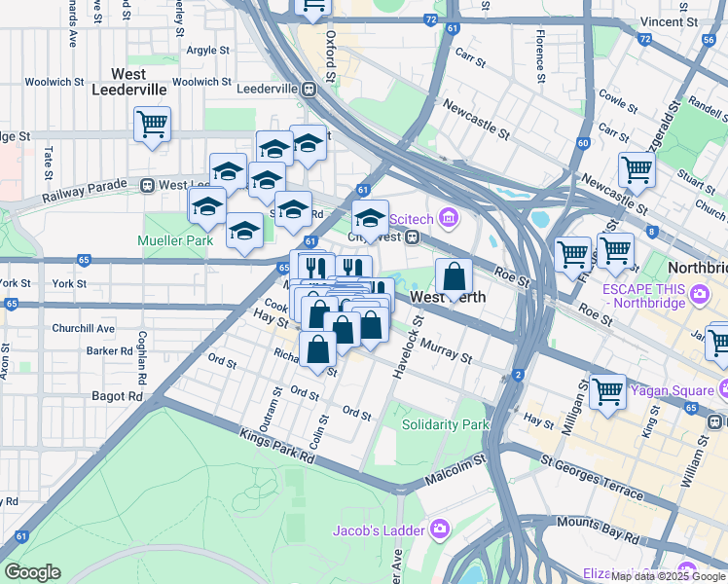
Task: Click the City West station icon
Action: [412, 237]
